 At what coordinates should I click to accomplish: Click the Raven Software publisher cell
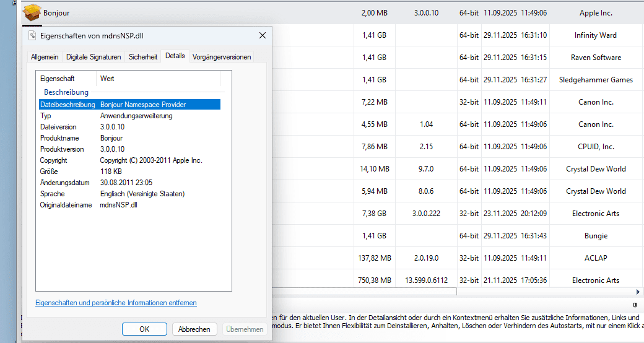point(596,58)
